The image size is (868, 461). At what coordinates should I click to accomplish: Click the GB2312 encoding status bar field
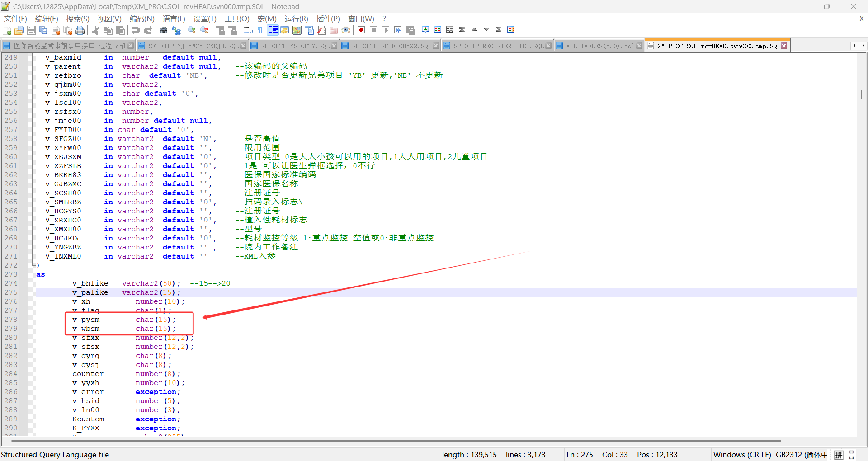[x=802, y=455]
